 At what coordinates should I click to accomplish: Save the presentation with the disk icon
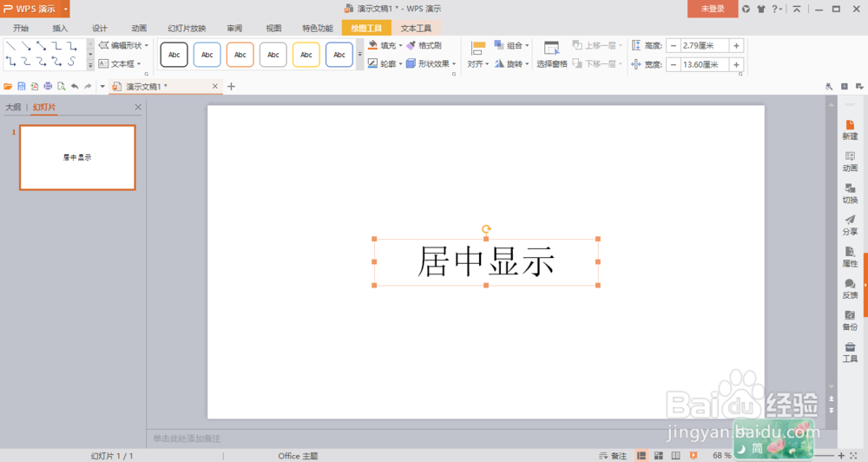click(22, 87)
